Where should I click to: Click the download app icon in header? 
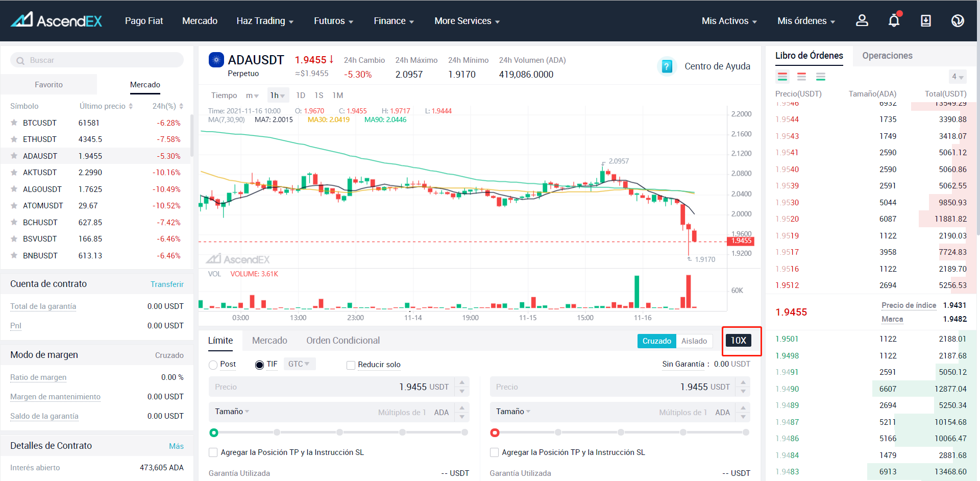926,20
